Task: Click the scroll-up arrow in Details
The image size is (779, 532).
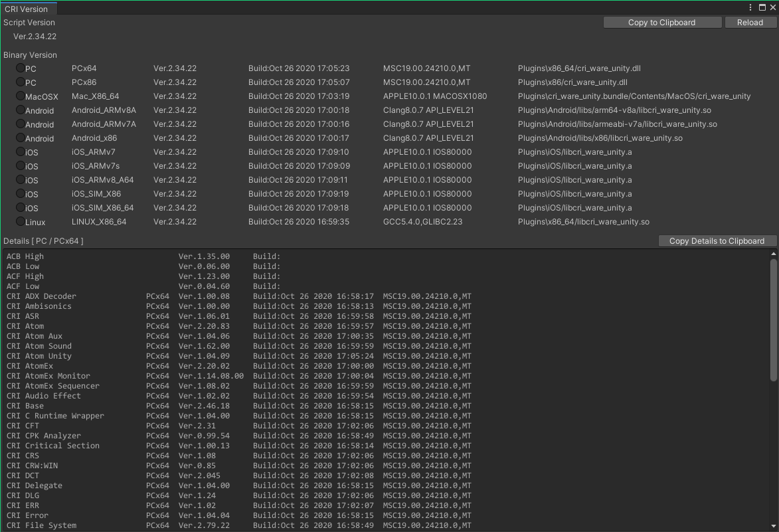Action: point(773,254)
